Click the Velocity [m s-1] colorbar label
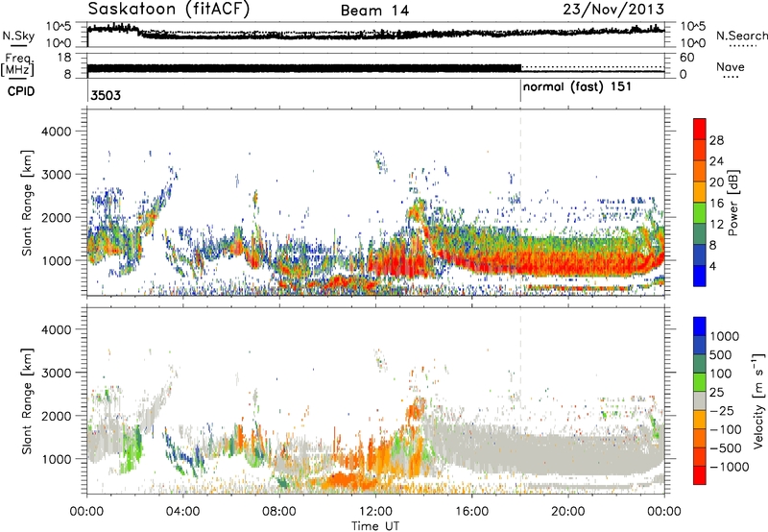Image resolution: width=768 pixels, height=532 pixels. point(758,400)
